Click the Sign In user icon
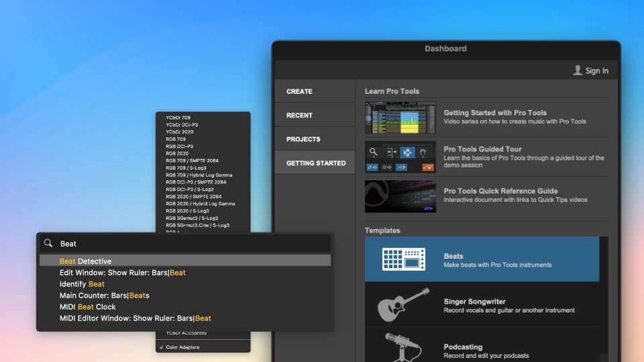The width and height of the screenshot is (644, 362). (x=578, y=70)
